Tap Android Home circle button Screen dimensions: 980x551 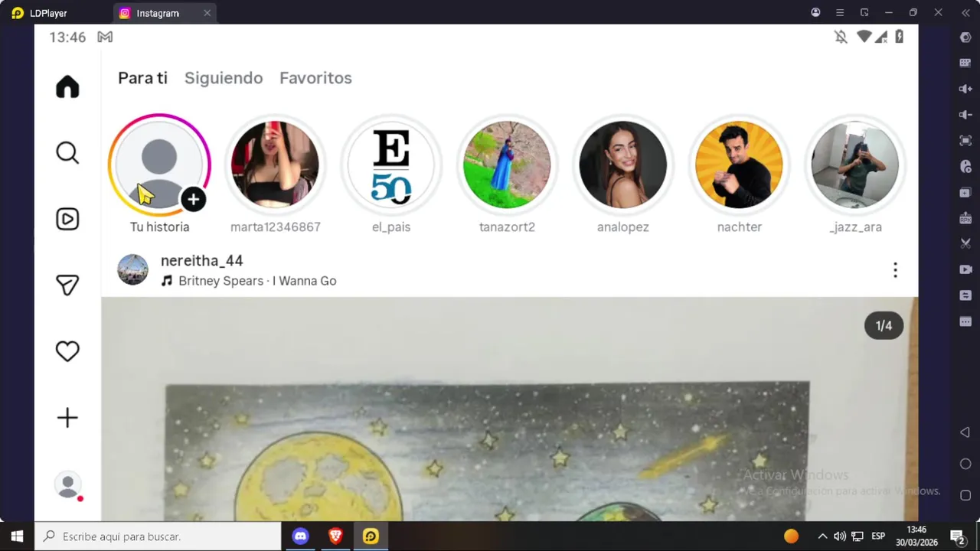tap(965, 464)
